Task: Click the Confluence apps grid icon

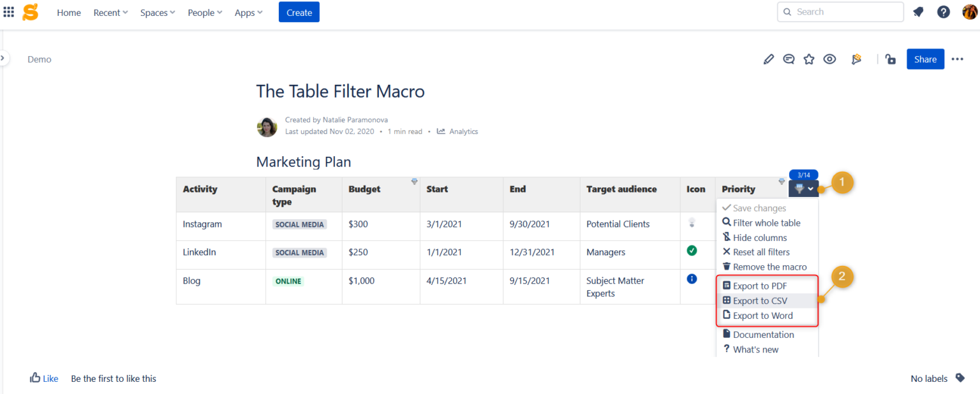Action: (8, 11)
